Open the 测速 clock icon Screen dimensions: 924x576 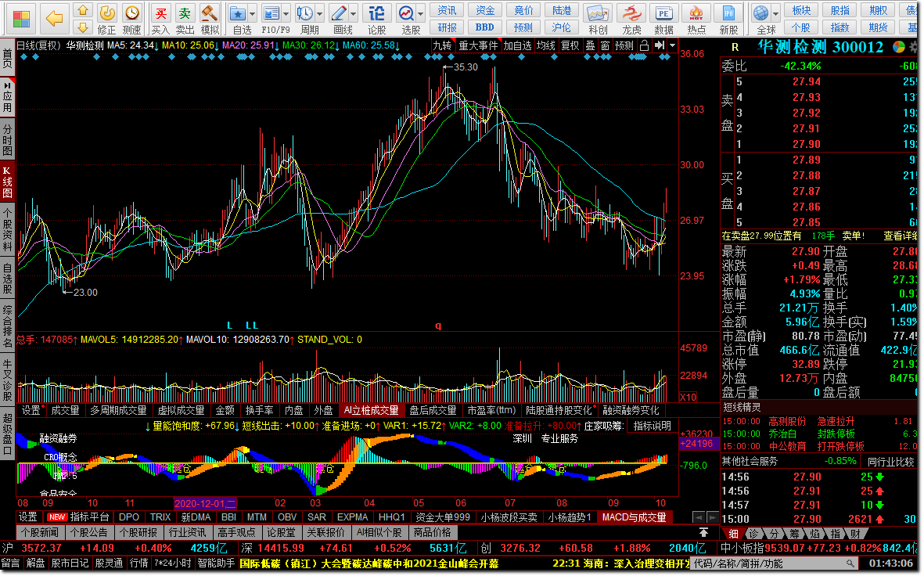(x=132, y=13)
